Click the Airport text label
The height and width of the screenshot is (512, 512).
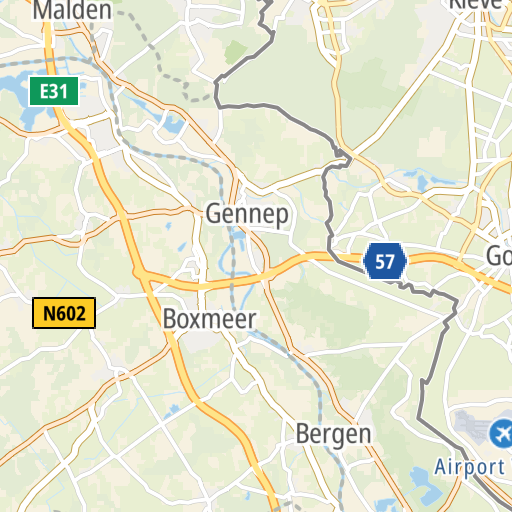pos(469,467)
